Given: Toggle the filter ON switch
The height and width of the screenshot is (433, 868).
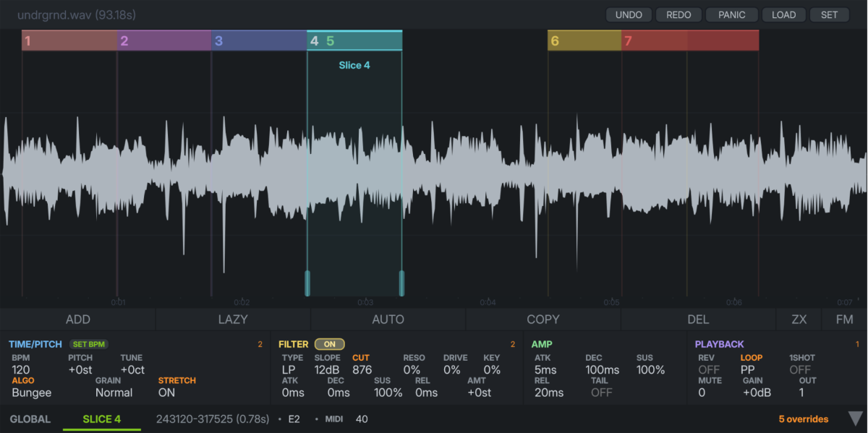Looking at the screenshot, I should [x=329, y=345].
